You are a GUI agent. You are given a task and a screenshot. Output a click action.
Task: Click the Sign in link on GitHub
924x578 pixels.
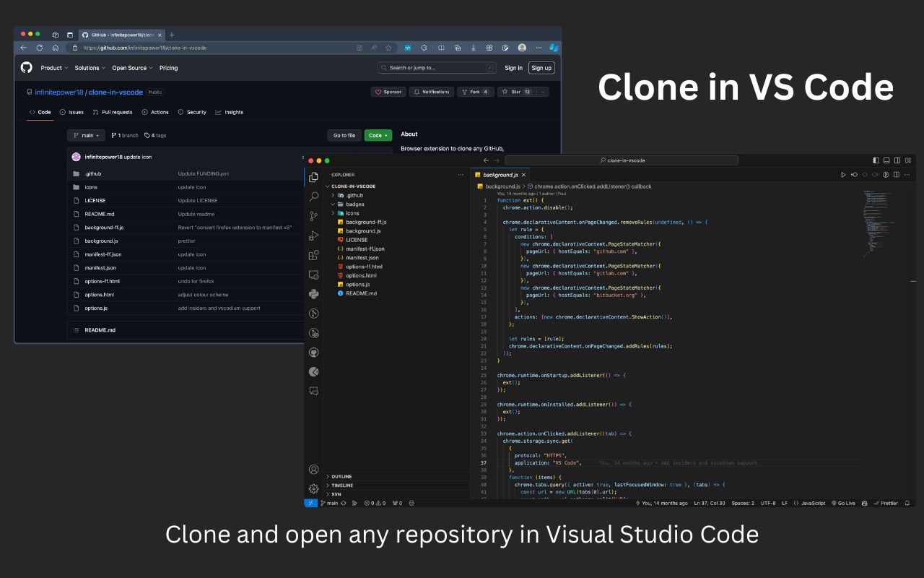coord(513,68)
